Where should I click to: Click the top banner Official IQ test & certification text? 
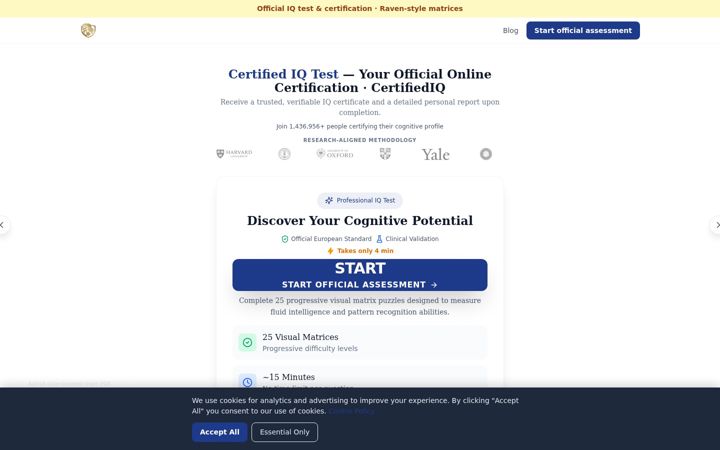(360, 8)
